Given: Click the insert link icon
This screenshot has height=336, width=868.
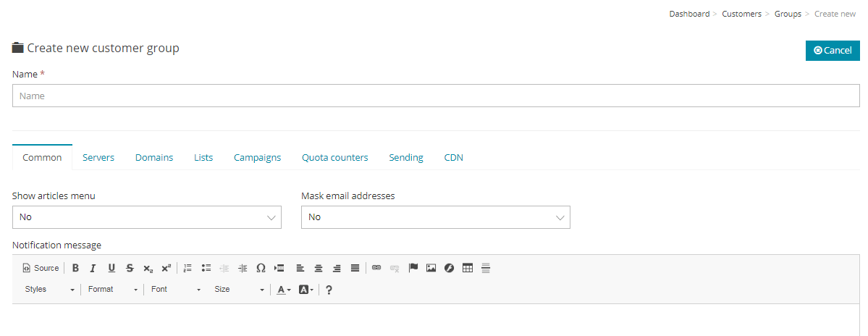Looking at the screenshot, I should coord(376,268).
